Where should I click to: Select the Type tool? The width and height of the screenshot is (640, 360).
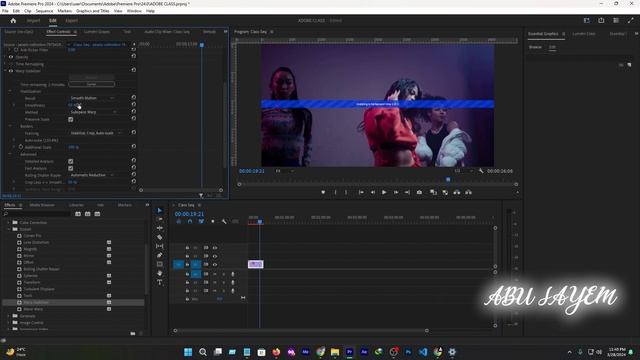[x=160, y=282]
